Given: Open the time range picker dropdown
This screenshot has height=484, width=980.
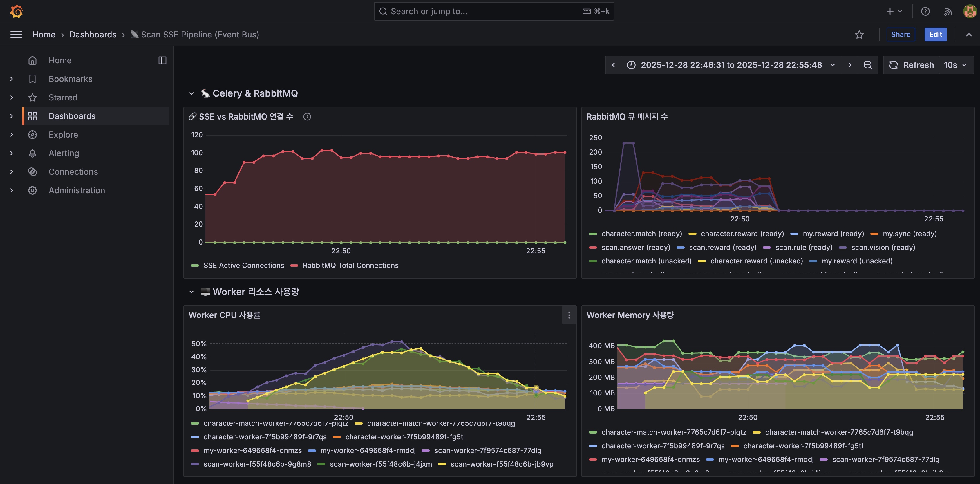Looking at the screenshot, I should coord(731,65).
